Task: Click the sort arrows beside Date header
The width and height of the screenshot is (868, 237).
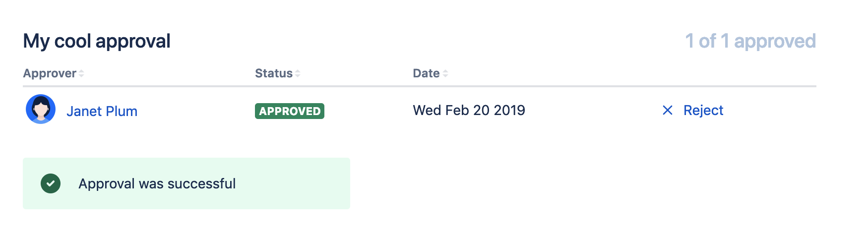Action: tap(445, 73)
